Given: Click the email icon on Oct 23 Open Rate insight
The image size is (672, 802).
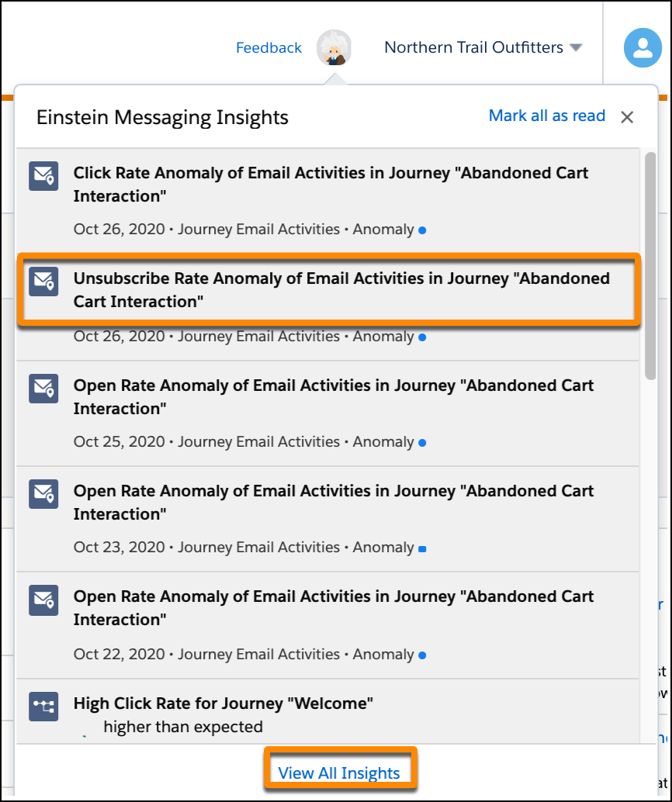Looking at the screenshot, I should (x=43, y=494).
